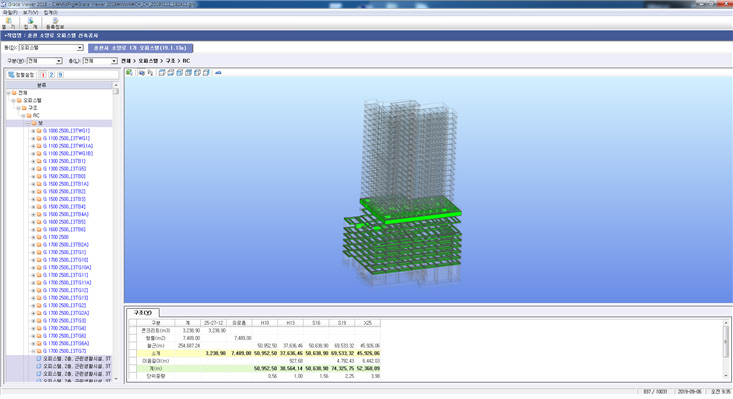The width and height of the screenshot is (733, 399).
Task: Click the RC breadcrumb link
Action: coord(186,61)
